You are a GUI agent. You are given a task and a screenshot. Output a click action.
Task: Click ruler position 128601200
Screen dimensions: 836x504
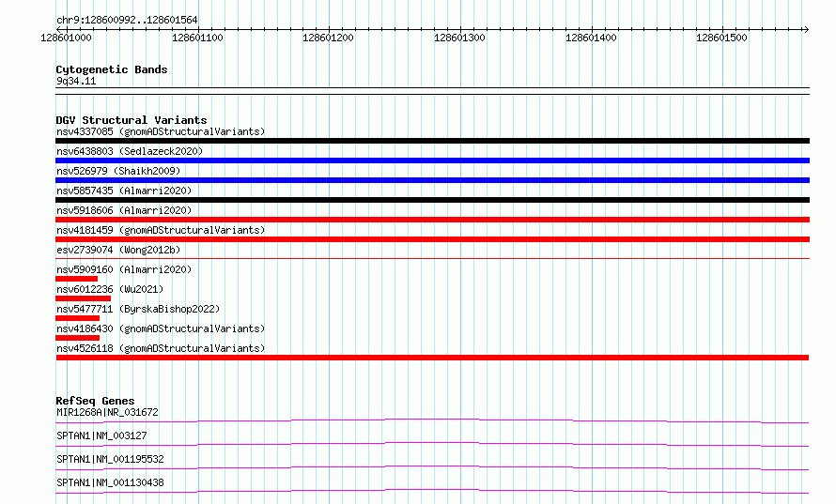point(328,38)
